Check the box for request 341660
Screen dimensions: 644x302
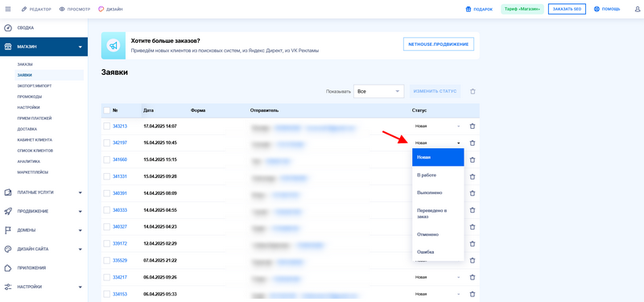(107, 159)
